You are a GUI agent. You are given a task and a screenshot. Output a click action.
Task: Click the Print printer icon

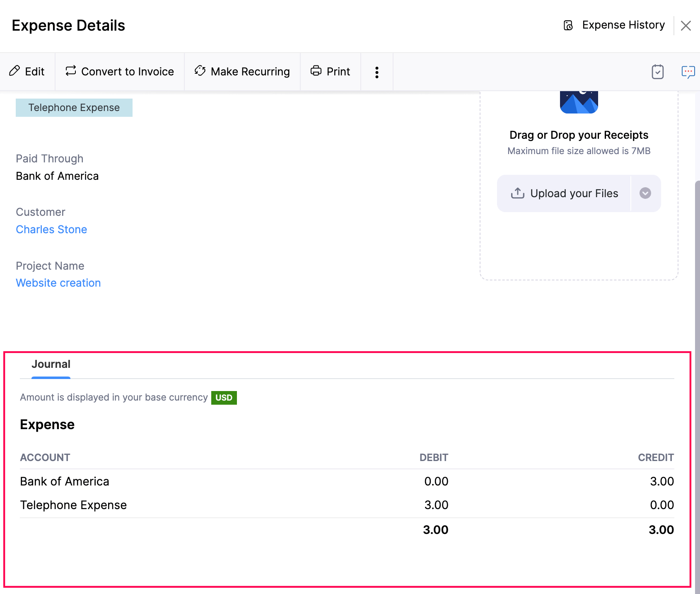click(x=316, y=71)
